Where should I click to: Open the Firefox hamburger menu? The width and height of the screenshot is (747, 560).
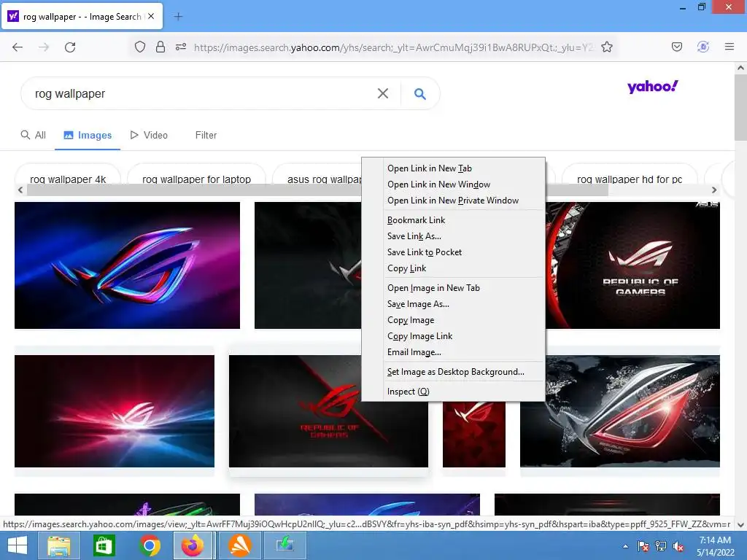729,47
